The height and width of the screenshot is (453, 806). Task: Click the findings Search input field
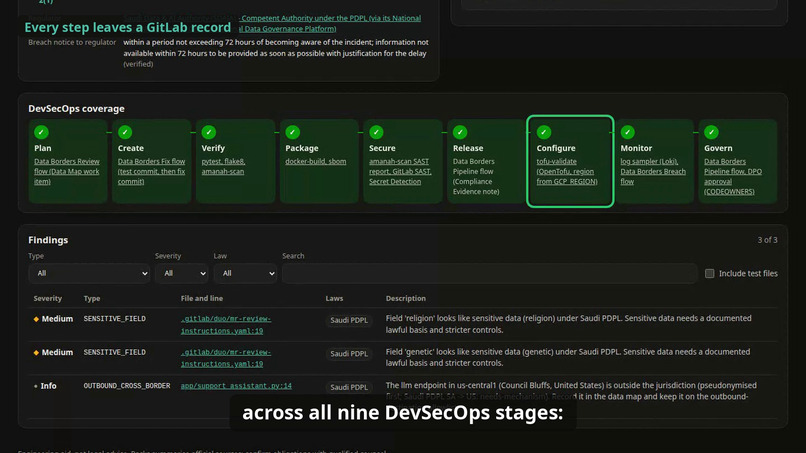click(490, 274)
